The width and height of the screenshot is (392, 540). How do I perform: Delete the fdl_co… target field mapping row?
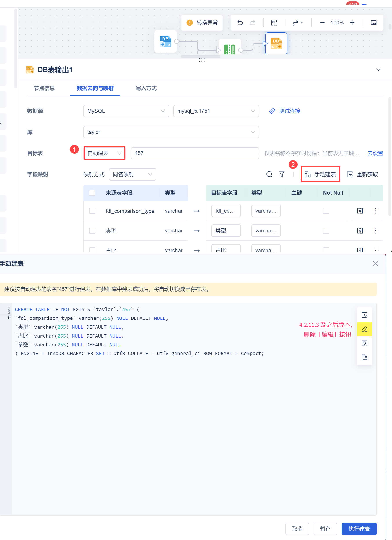point(360,211)
